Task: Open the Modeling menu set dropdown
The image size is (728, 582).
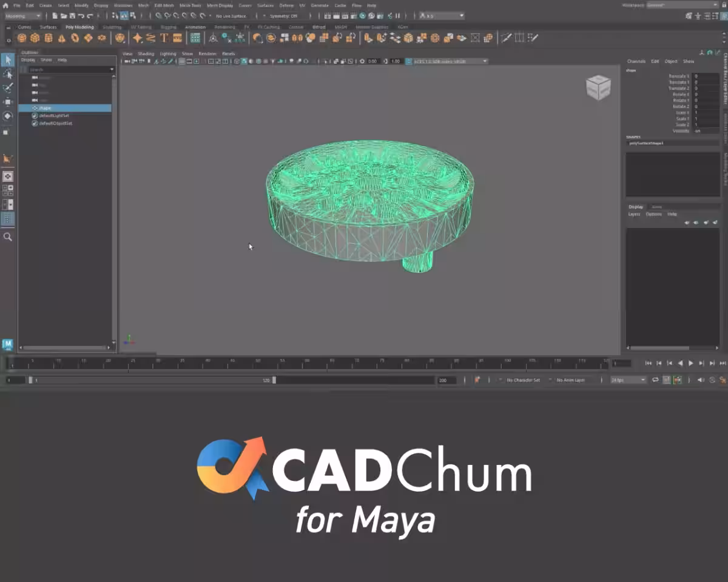Action: tap(23, 16)
